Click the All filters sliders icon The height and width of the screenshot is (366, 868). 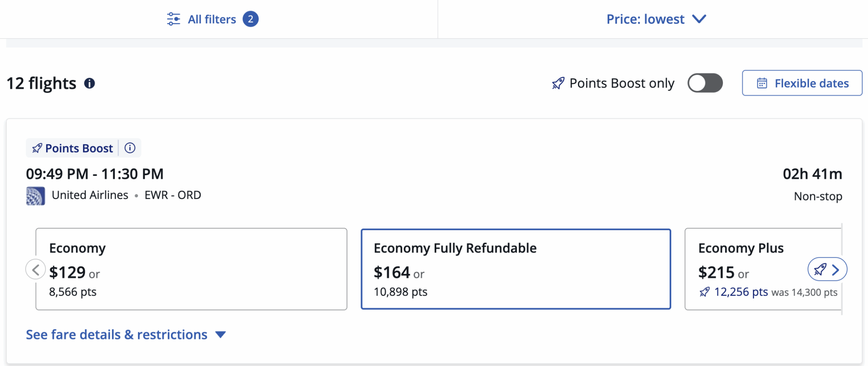click(173, 19)
